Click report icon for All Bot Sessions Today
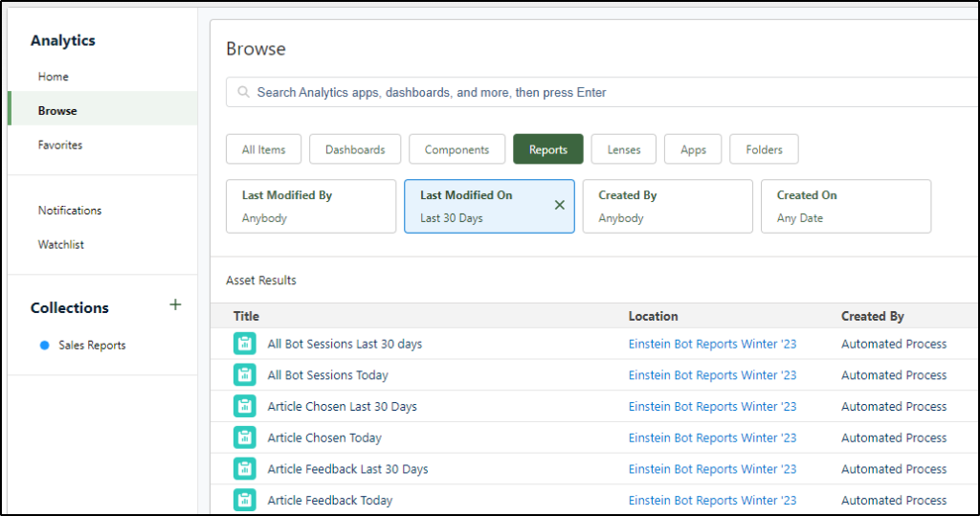This screenshot has height=516, width=980. (245, 375)
